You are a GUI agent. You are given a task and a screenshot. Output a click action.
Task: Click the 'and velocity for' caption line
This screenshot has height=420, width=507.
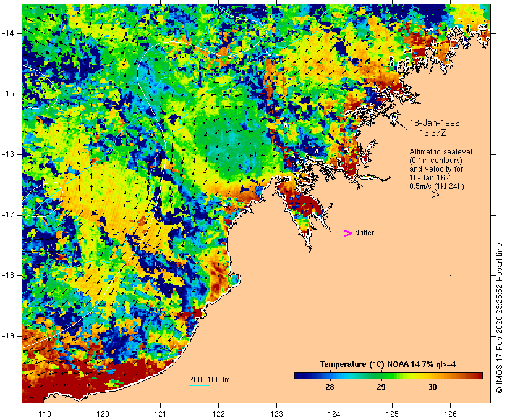436,169
